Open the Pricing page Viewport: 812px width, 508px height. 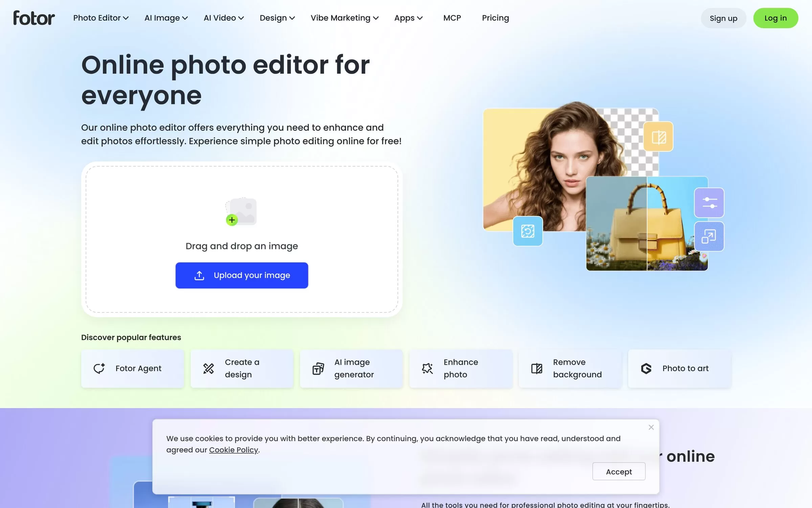tap(495, 18)
